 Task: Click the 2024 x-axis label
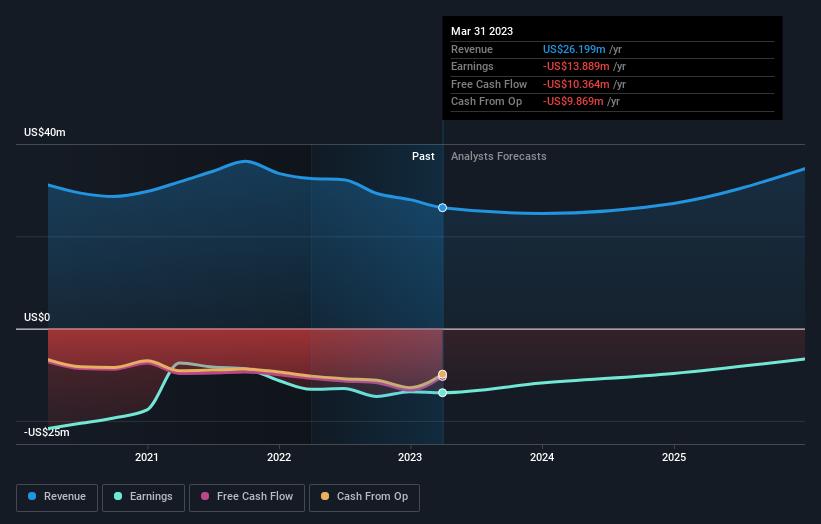(542, 457)
